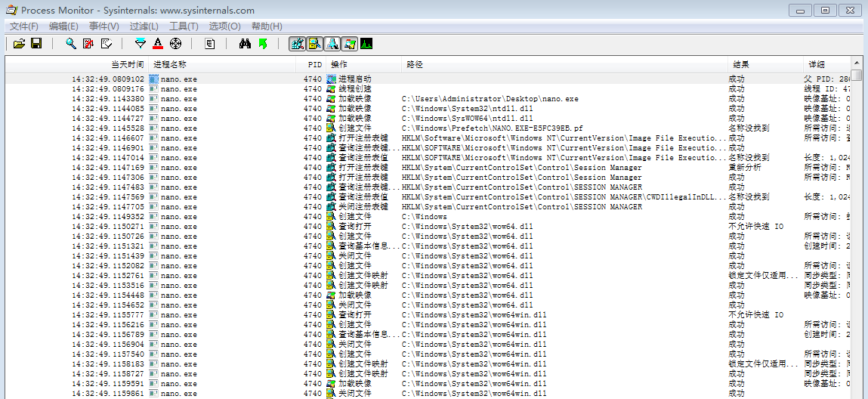This screenshot has height=399, width=868.
Task: Open the filter dialog via funnel icon
Action: 141,44
